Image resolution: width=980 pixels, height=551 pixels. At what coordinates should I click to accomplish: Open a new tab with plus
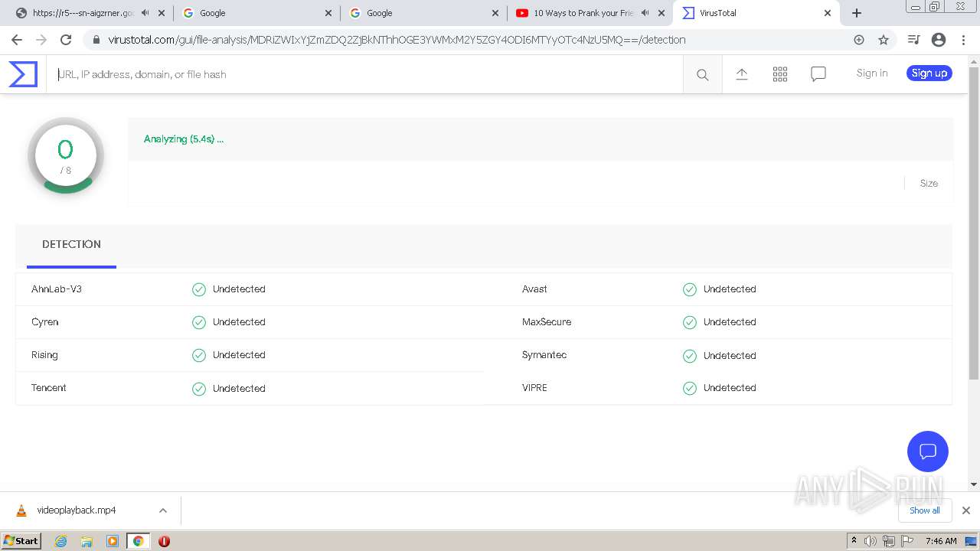[857, 13]
